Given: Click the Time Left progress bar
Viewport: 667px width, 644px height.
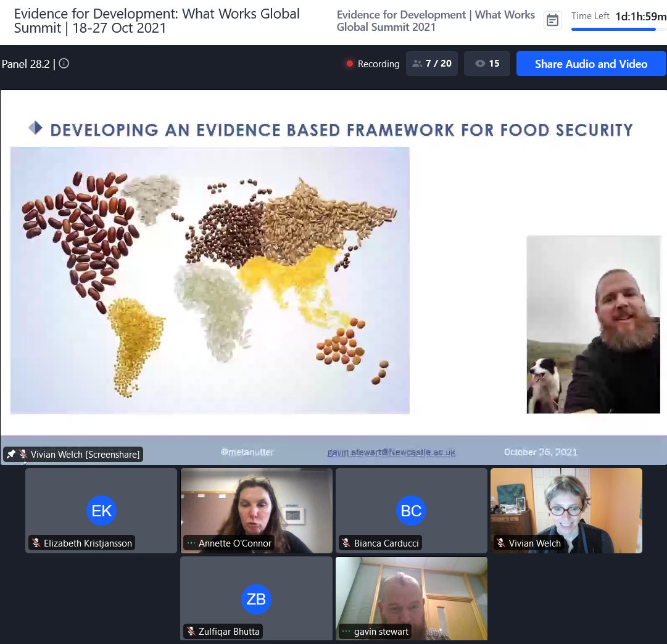Looking at the screenshot, I should pos(618,30).
